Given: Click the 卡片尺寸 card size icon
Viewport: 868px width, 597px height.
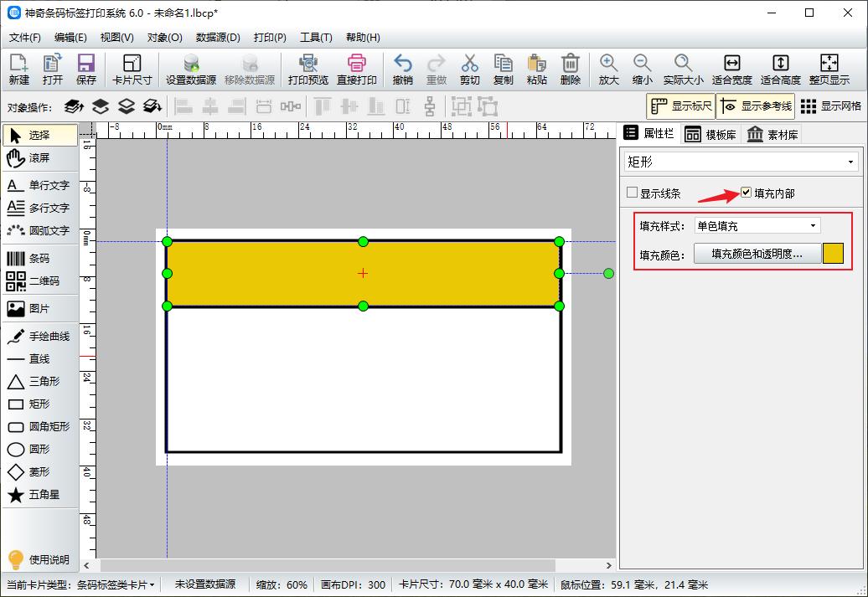Looking at the screenshot, I should tap(130, 69).
